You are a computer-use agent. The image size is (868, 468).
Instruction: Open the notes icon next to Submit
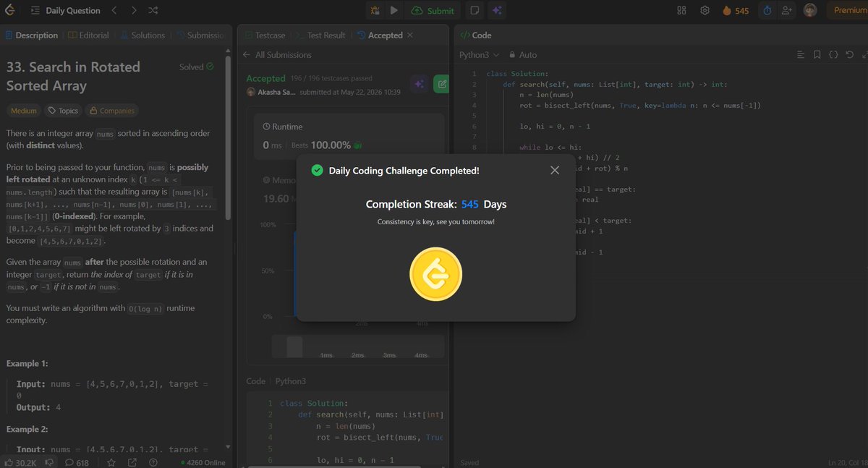pyautogui.click(x=475, y=10)
